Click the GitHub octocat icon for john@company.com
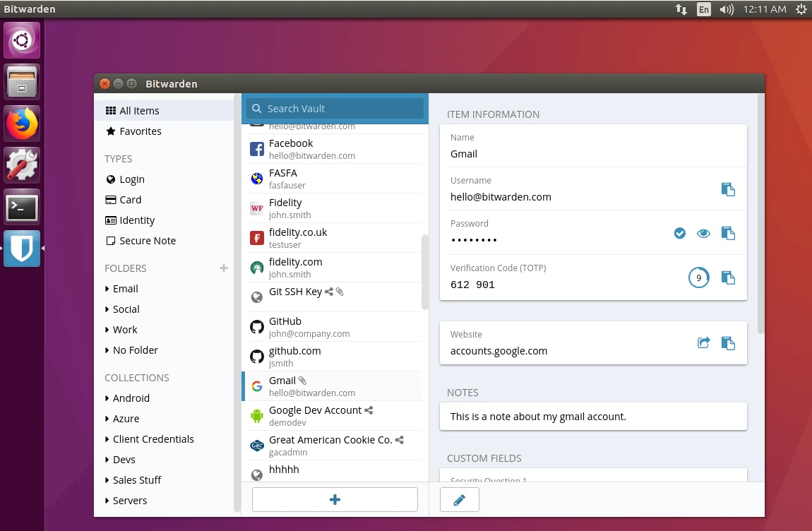The height and width of the screenshot is (531, 812). tap(257, 327)
